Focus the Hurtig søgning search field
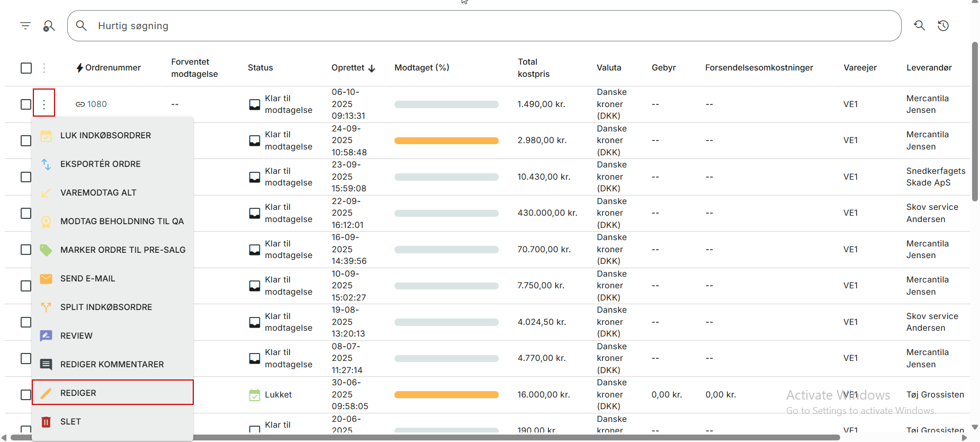The width and height of the screenshot is (980, 442). tap(484, 25)
